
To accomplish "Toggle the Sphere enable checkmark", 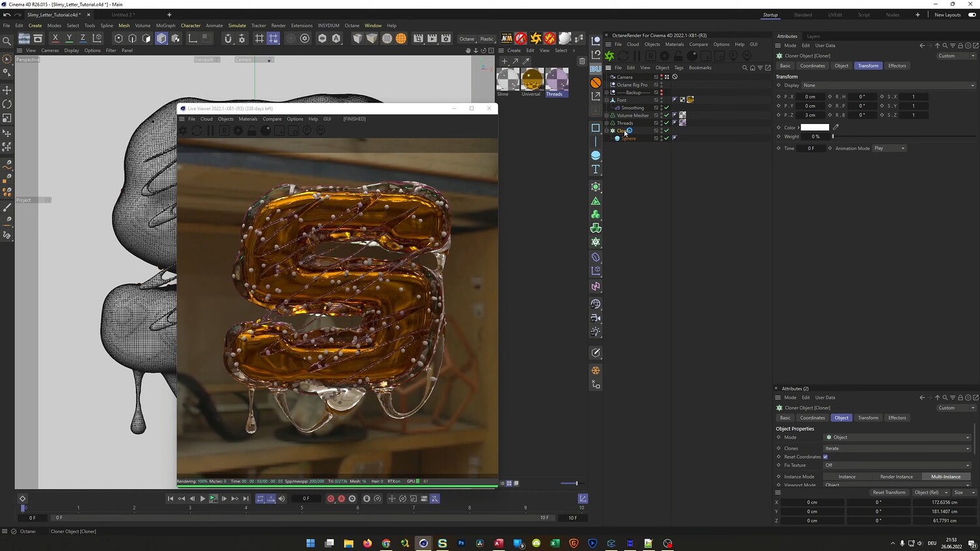I will (x=666, y=138).
